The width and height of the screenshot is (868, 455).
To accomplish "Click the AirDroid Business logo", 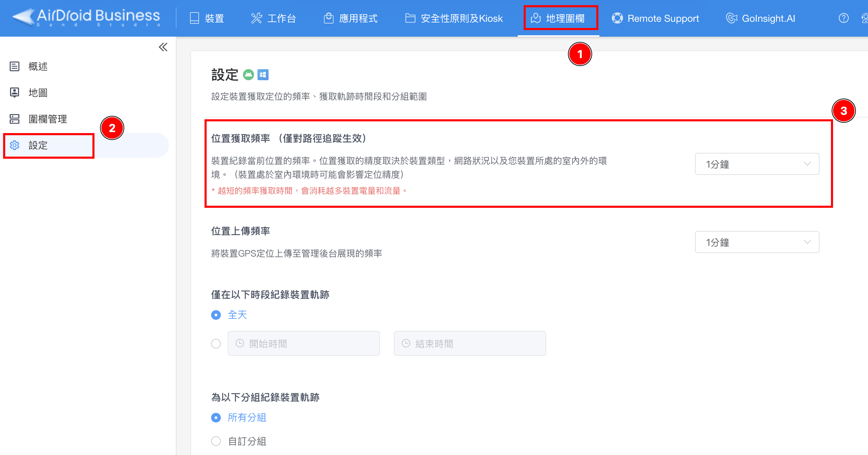I will click(x=87, y=17).
